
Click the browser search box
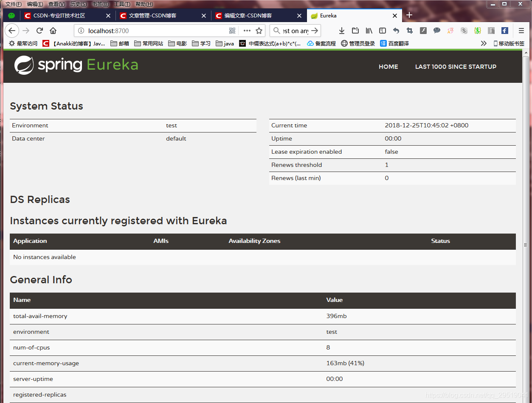click(295, 31)
